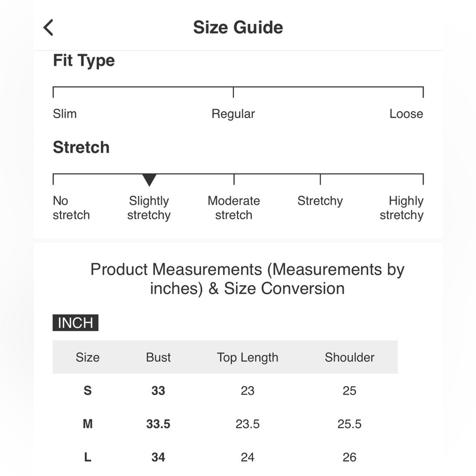Click the Shoulder column header
The image size is (476, 476).
point(349,357)
